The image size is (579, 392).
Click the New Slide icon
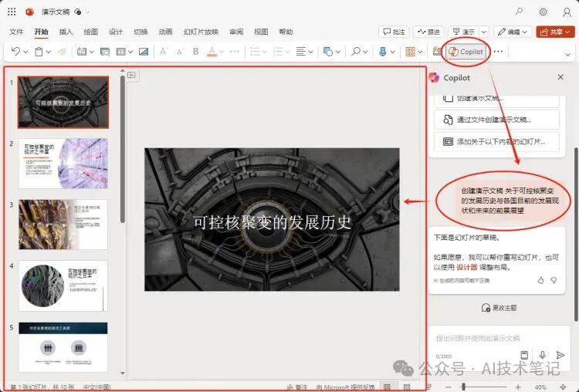tap(82, 52)
